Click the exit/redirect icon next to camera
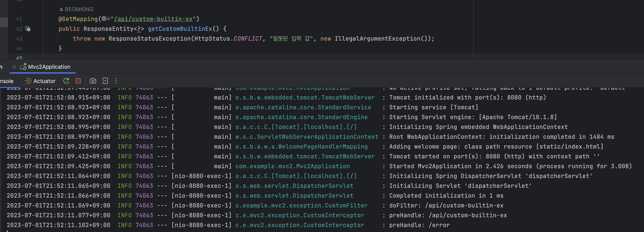This screenshot has width=644, height=232. tap(105, 81)
